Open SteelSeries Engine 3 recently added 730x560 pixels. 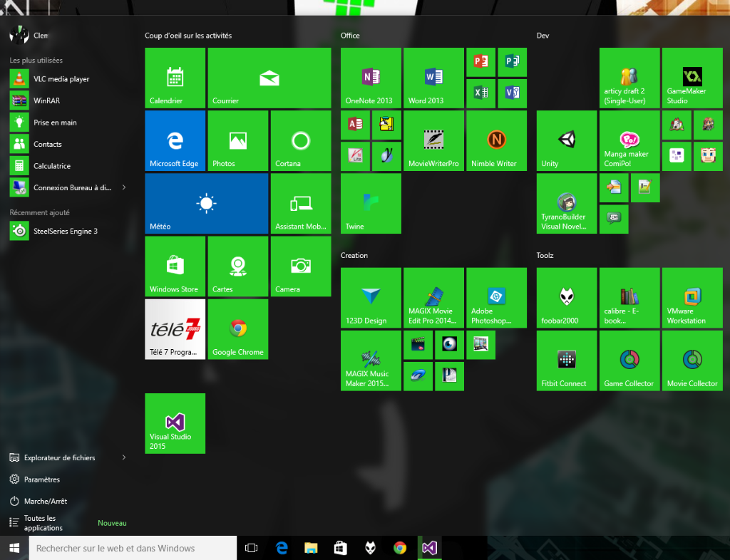pyautogui.click(x=68, y=231)
